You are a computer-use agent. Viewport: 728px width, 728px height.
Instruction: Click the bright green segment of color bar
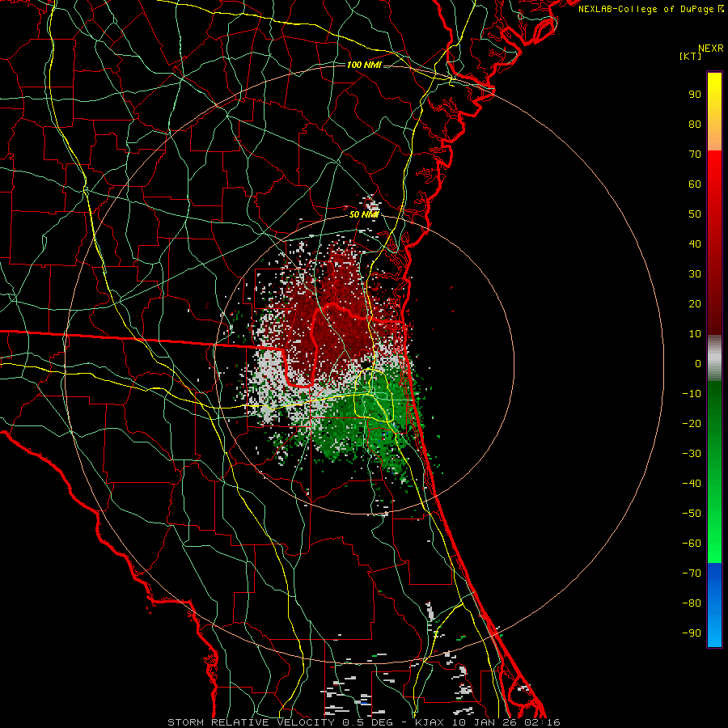tap(714, 472)
